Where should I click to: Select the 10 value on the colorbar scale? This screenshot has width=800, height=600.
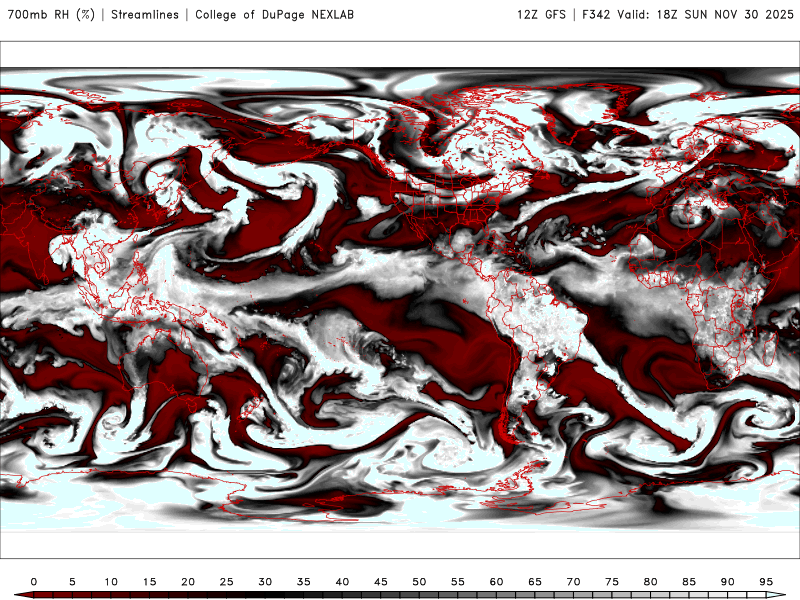click(111, 582)
